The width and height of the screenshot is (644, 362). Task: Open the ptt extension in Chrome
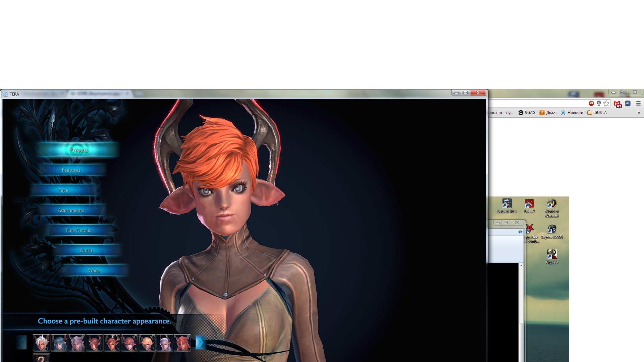pos(628,104)
